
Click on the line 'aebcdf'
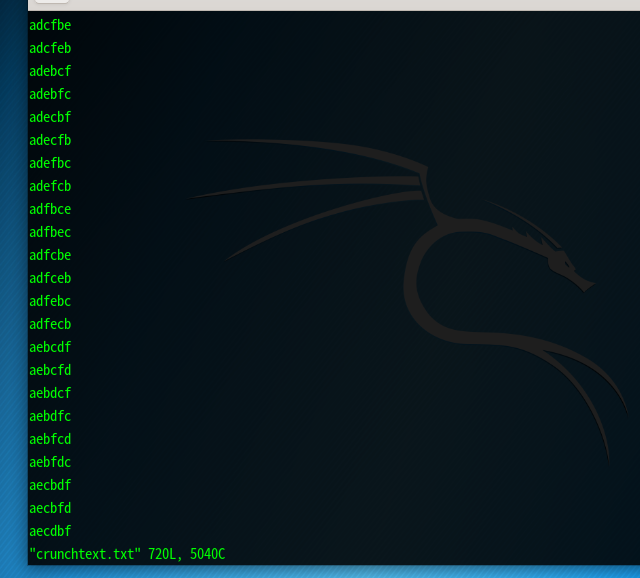pos(50,347)
